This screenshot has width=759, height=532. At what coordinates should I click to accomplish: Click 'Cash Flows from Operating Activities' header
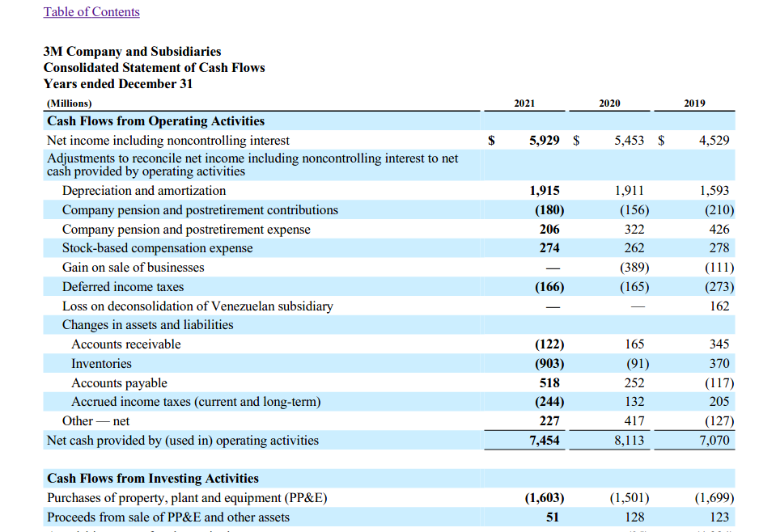tap(156, 121)
